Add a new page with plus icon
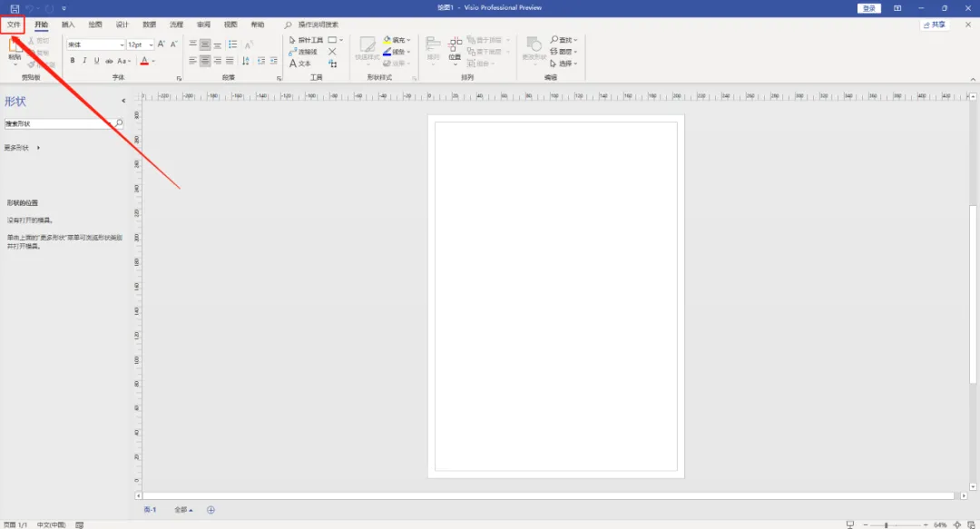The image size is (980, 529). (x=211, y=510)
